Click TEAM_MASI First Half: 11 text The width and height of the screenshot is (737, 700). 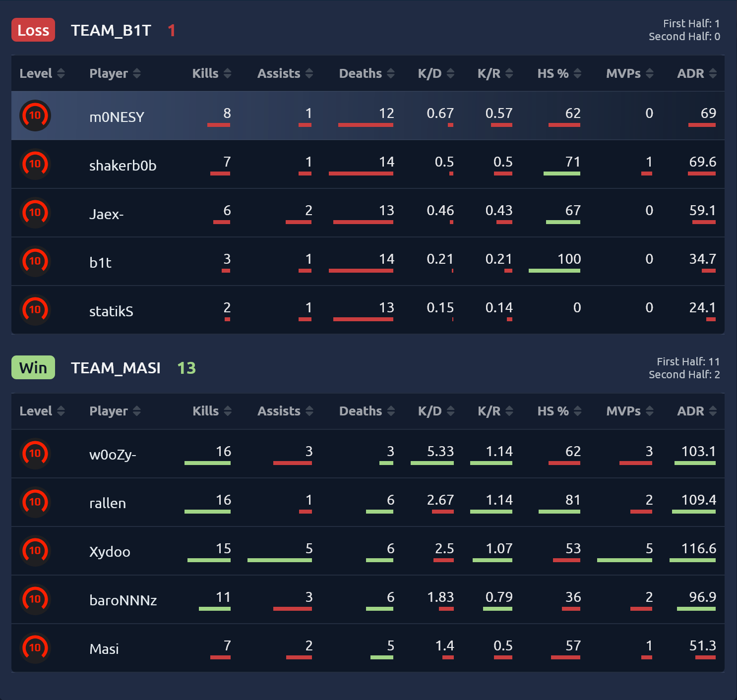pos(688,361)
